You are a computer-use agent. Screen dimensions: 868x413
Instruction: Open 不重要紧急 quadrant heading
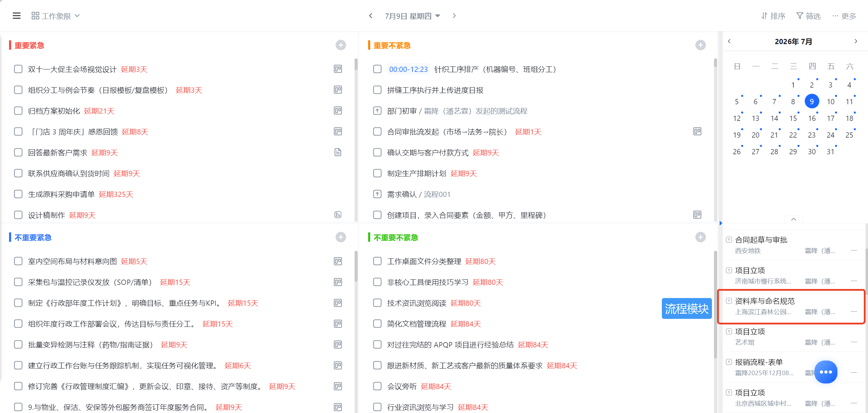(33, 238)
